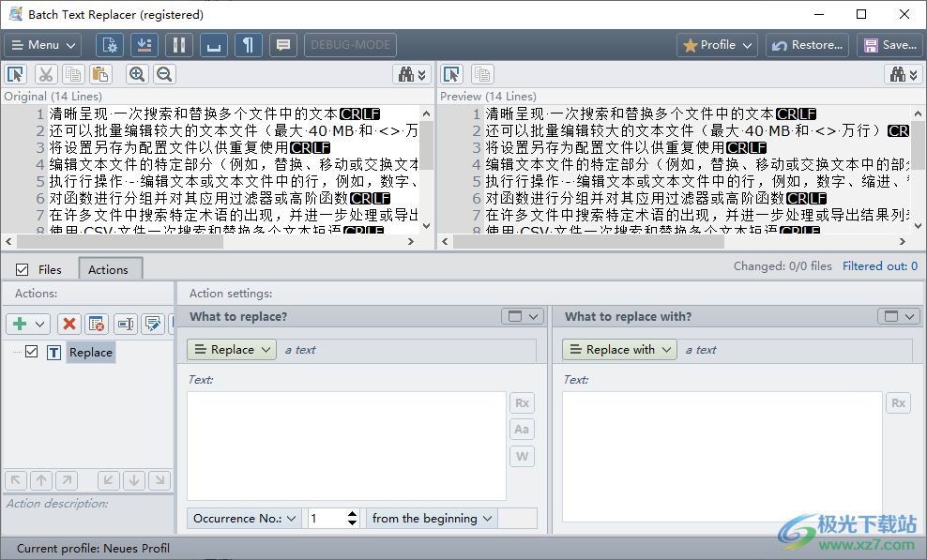Screen dimensions: 927x560
Task: Open the binoculars search in Preview pane
Action: point(904,74)
